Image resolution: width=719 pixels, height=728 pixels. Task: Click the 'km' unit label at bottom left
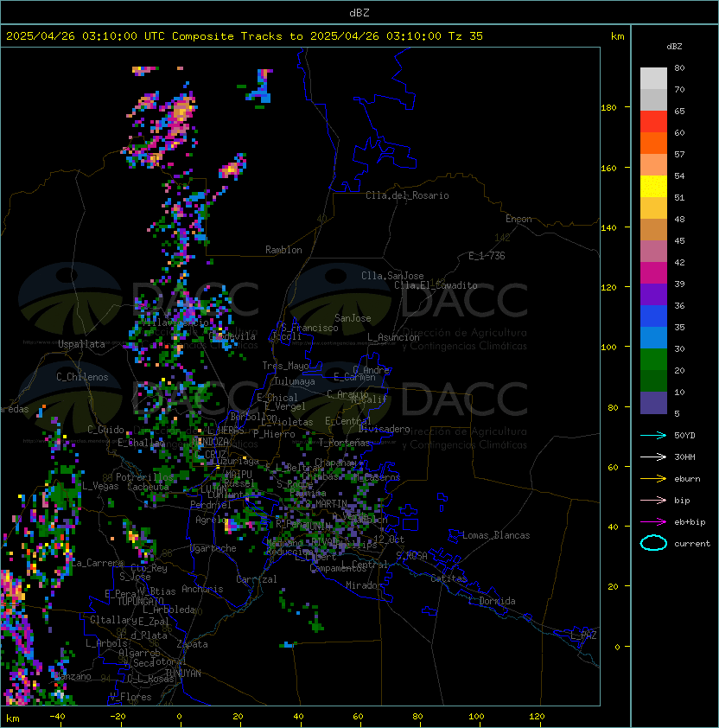point(13,718)
